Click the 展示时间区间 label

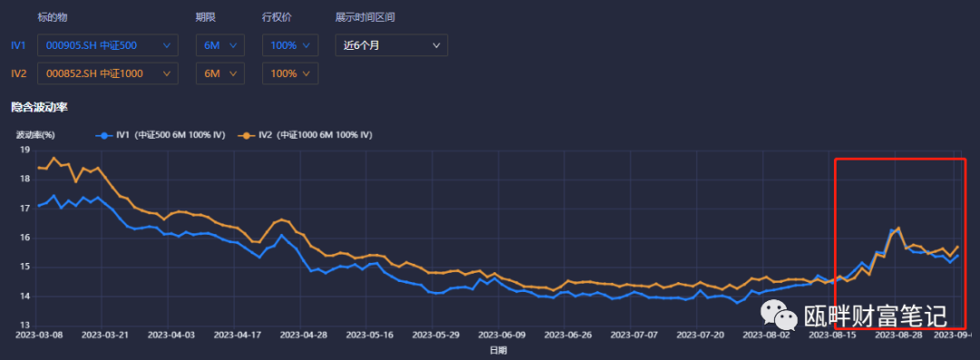[x=365, y=17]
